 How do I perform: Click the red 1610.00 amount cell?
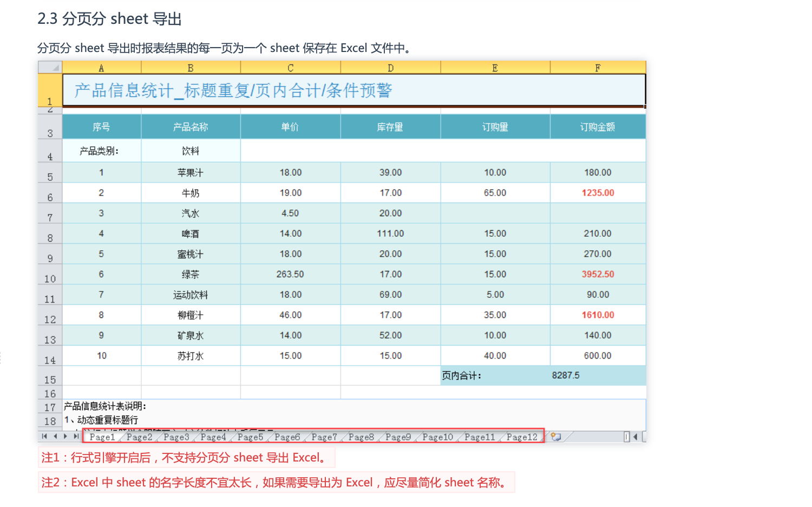598,315
